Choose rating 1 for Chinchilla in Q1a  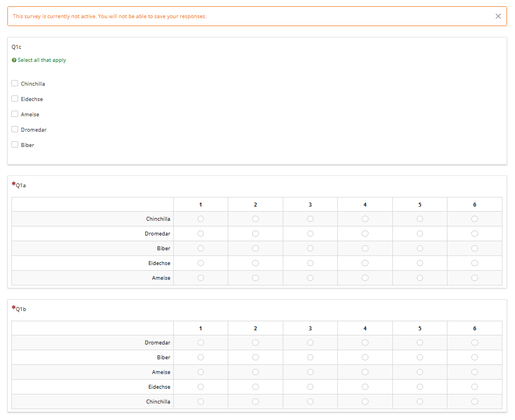coord(200,219)
